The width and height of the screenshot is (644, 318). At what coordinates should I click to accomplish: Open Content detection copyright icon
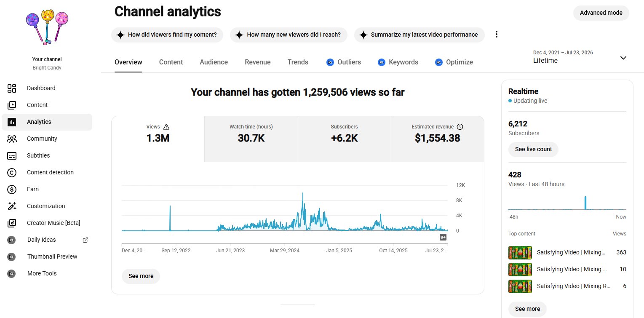pos(12,172)
